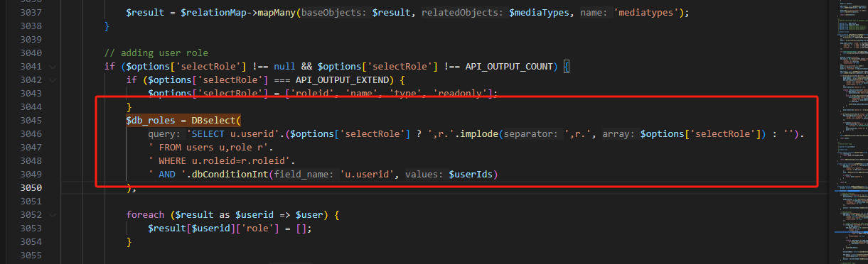Click the API_OUTPUT_COUNT constant
868x264 pixels.
coord(509,67)
